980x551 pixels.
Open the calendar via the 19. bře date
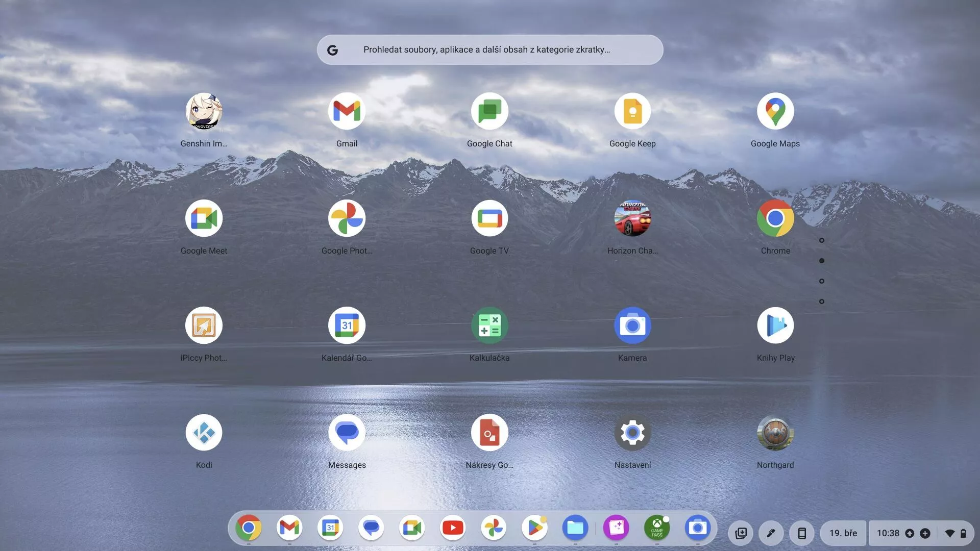(843, 533)
